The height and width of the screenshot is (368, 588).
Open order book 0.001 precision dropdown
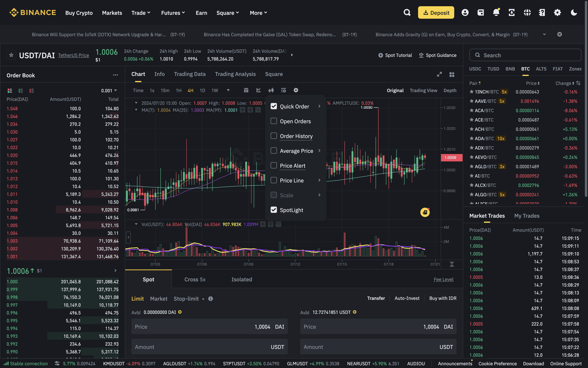(x=109, y=91)
